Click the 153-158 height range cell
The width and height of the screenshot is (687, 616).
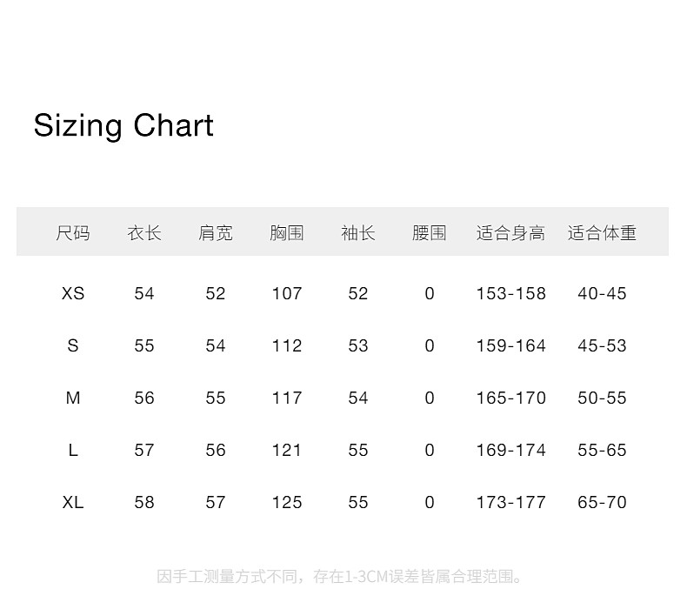[510, 293]
